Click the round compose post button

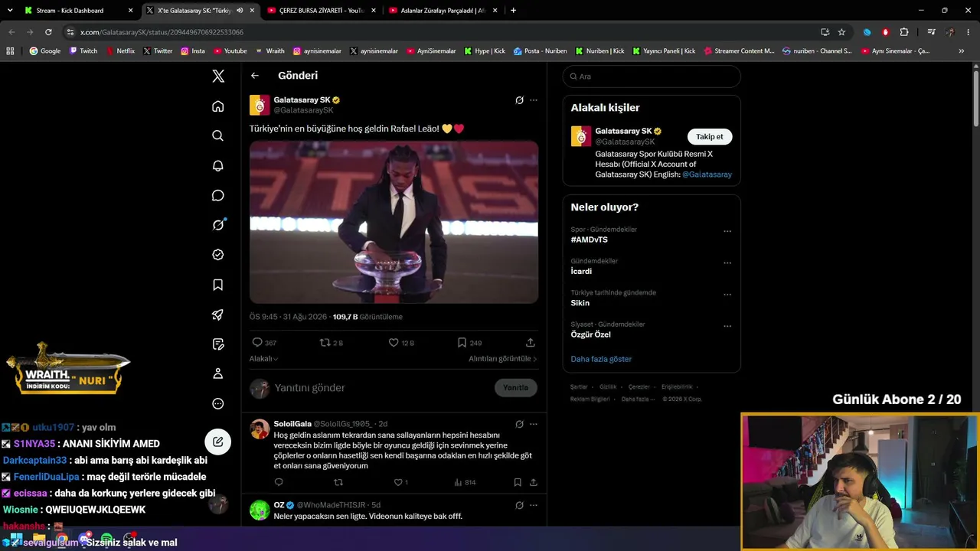[x=218, y=442]
